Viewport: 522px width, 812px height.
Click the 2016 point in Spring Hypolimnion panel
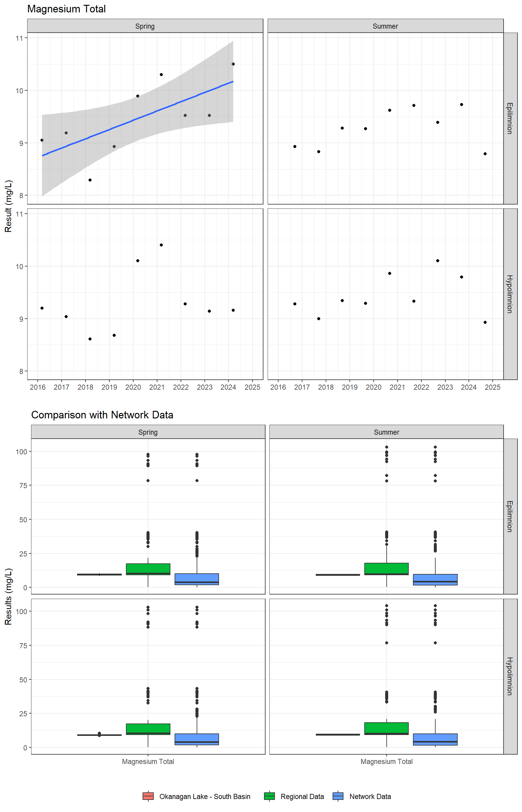click(x=42, y=308)
